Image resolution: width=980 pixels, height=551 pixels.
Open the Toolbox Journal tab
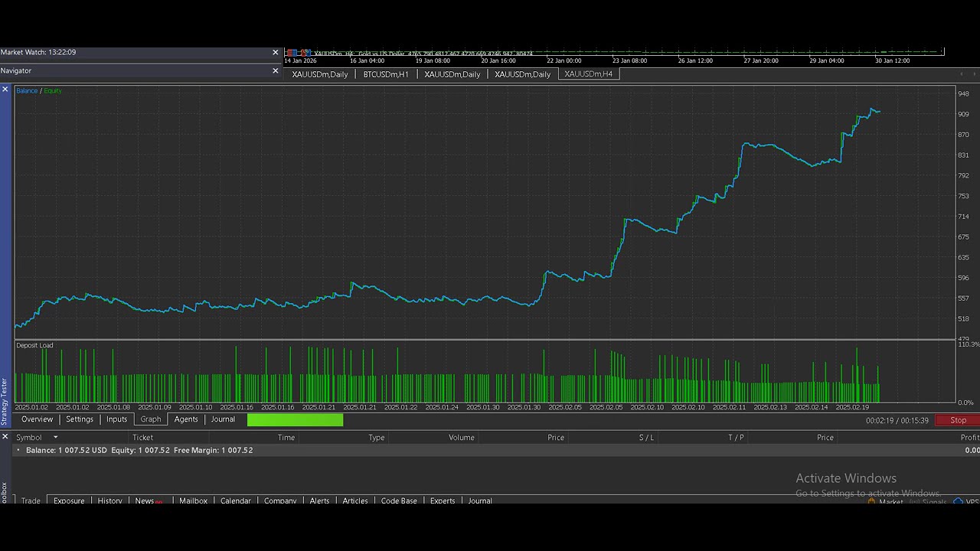(480, 500)
